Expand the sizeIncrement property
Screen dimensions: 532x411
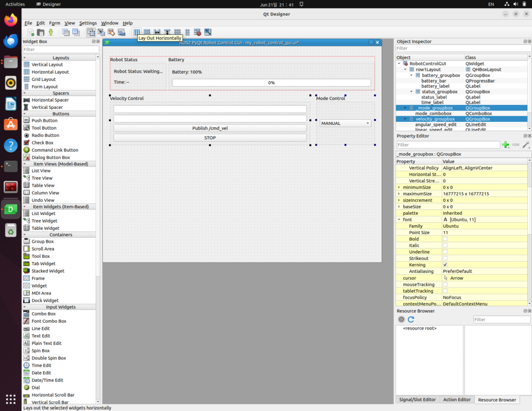(x=399, y=200)
